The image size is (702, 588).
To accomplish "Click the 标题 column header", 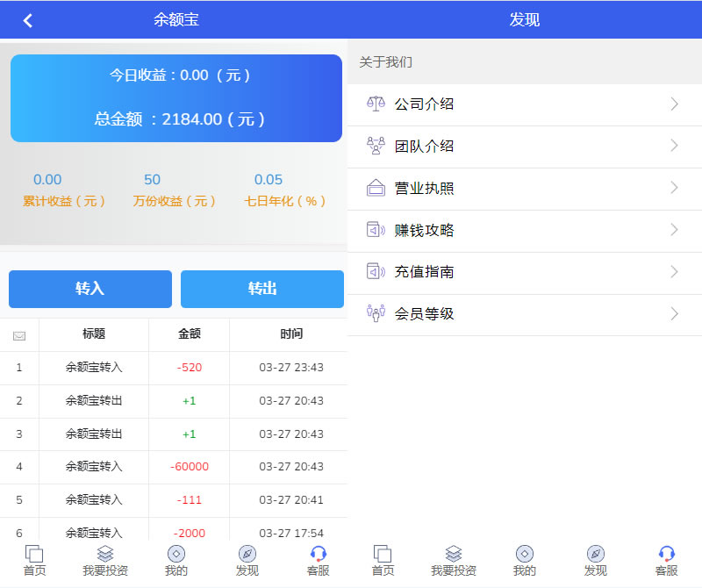I will (x=94, y=333).
